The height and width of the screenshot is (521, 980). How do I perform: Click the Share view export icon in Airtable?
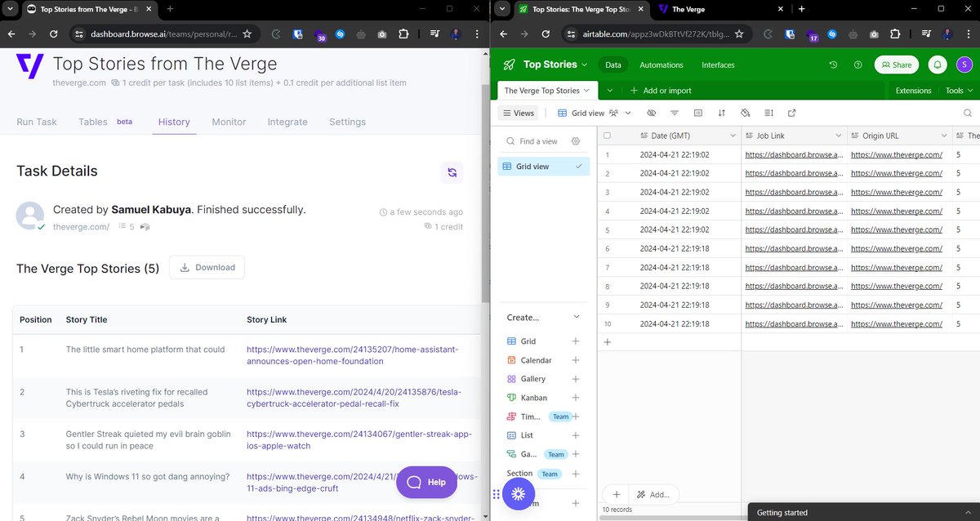coord(792,113)
